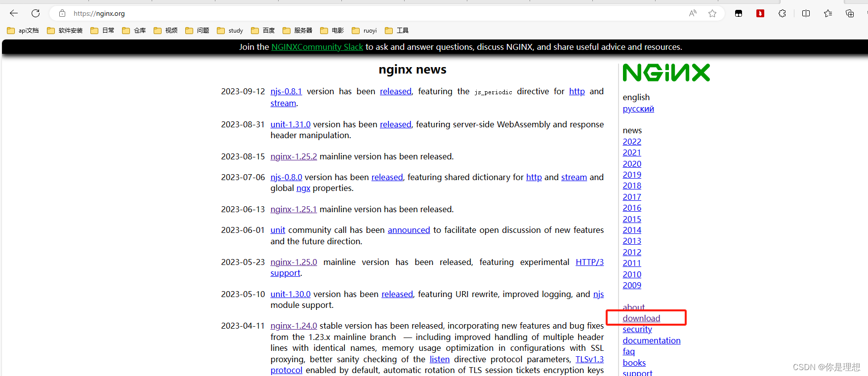Viewport: 868px width, 376px height.
Task: Open nginx-1.25.0 link
Action: [294, 262]
